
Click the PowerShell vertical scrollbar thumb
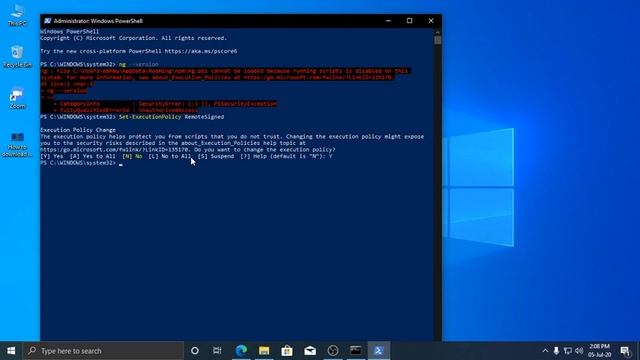click(438, 40)
